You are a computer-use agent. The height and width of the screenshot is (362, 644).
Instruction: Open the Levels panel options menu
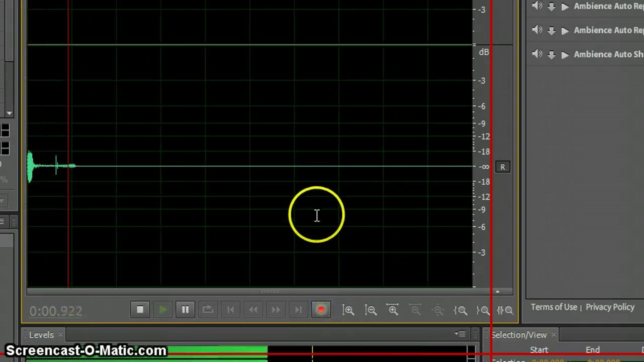(460, 334)
